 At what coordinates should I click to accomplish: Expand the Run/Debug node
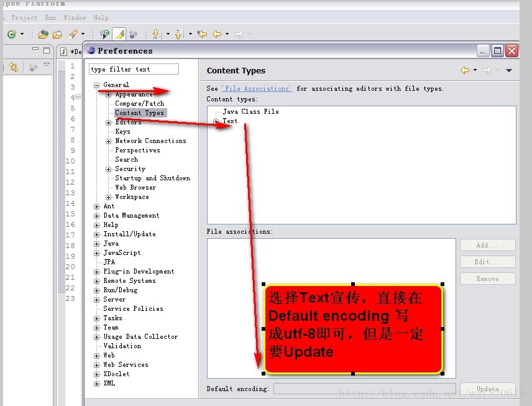click(x=97, y=290)
